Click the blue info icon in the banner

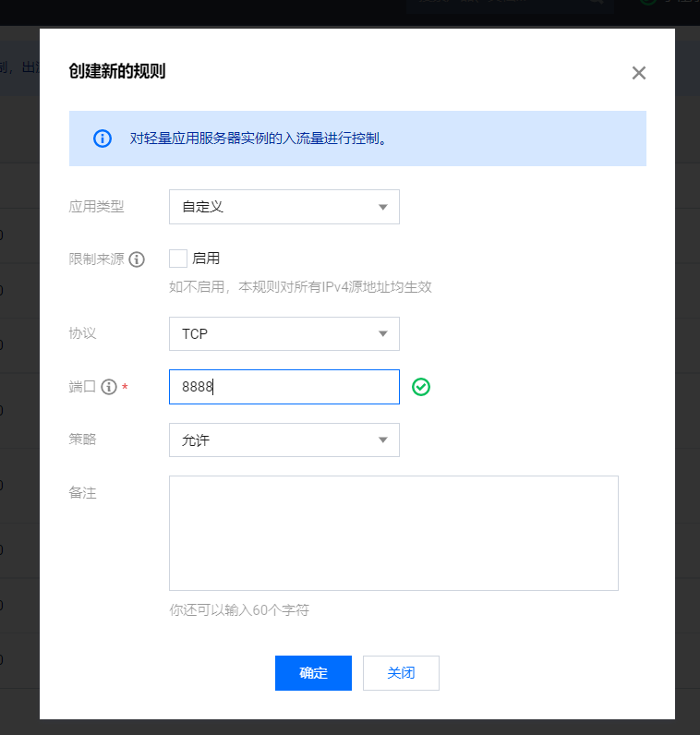pyautogui.click(x=103, y=139)
